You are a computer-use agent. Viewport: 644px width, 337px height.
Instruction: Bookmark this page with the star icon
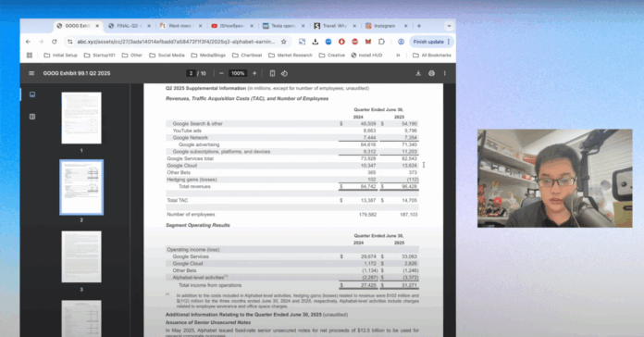click(x=283, y=42)
